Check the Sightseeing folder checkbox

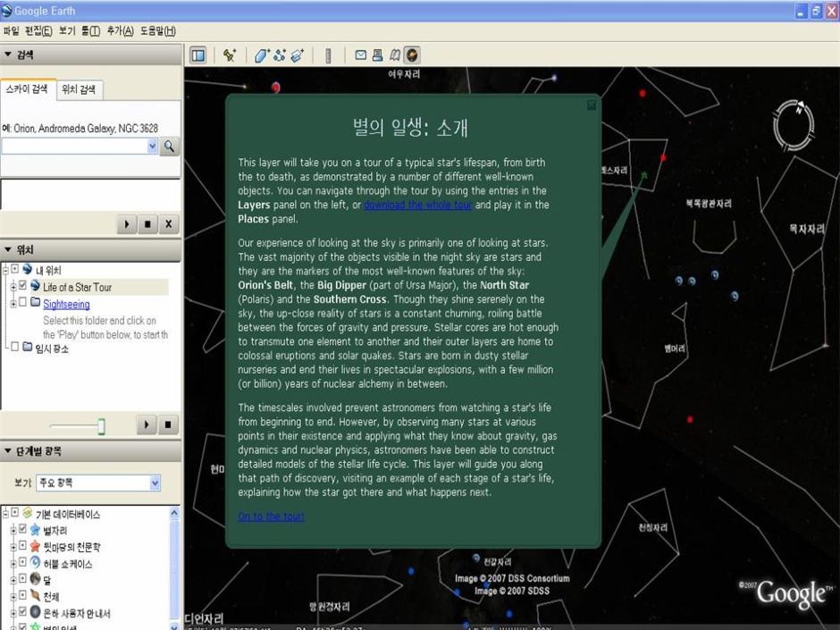(x=22, y=302)
